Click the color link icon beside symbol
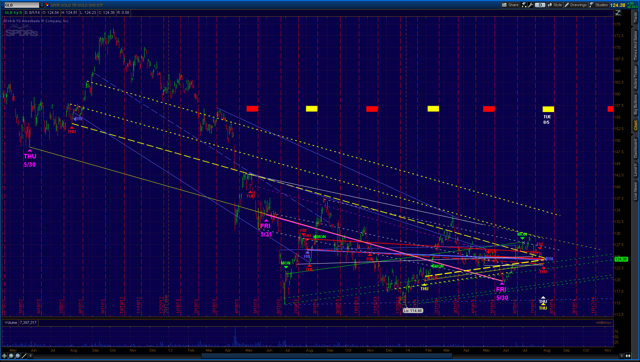 click(47, 5)
